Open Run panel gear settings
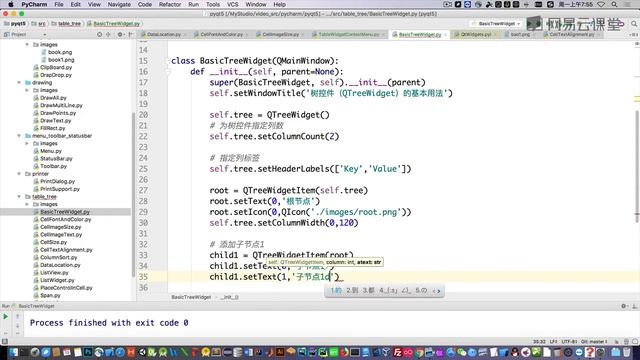The width and height of the screenshot is (640, 360). pos(623,306)
